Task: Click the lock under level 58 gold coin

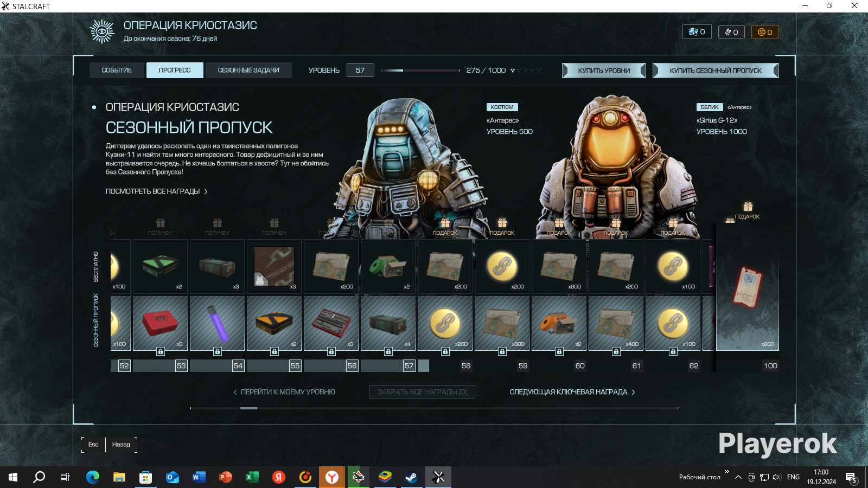Action: pyautogui.click(x=445, y=351)
